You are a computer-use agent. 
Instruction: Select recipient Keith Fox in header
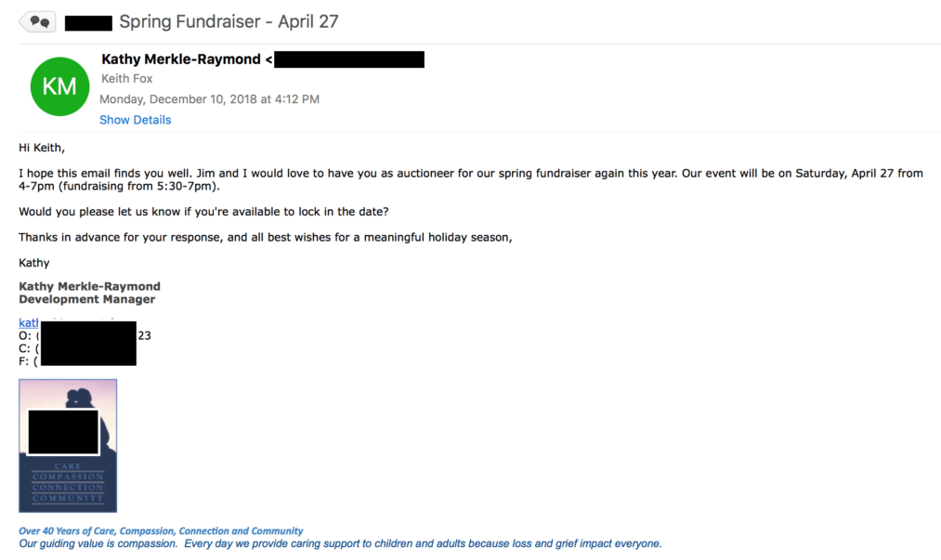coord(127,79)
